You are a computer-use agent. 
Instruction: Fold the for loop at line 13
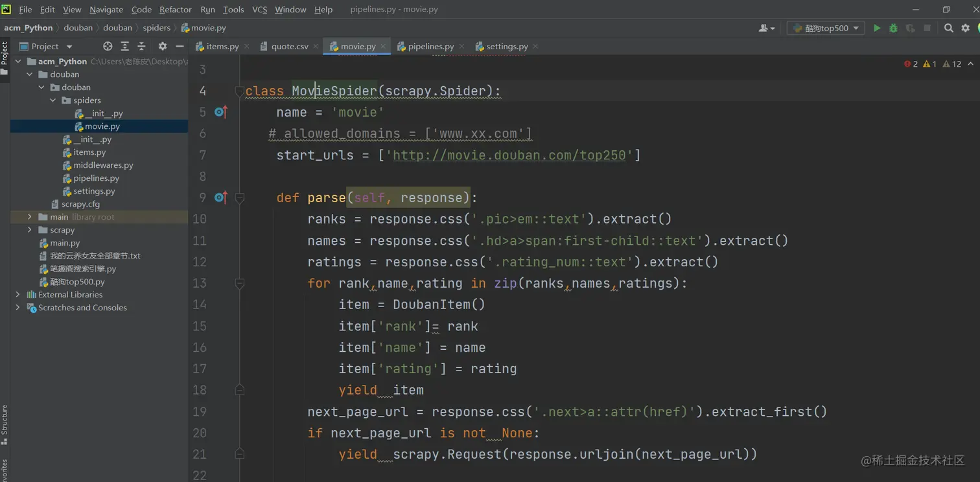[x=239, y=283]
